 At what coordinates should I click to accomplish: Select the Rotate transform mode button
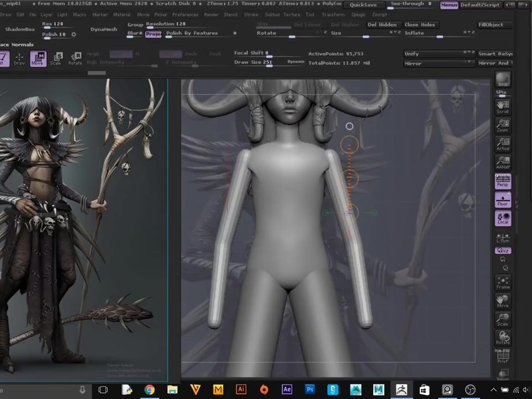click(75, 59)
